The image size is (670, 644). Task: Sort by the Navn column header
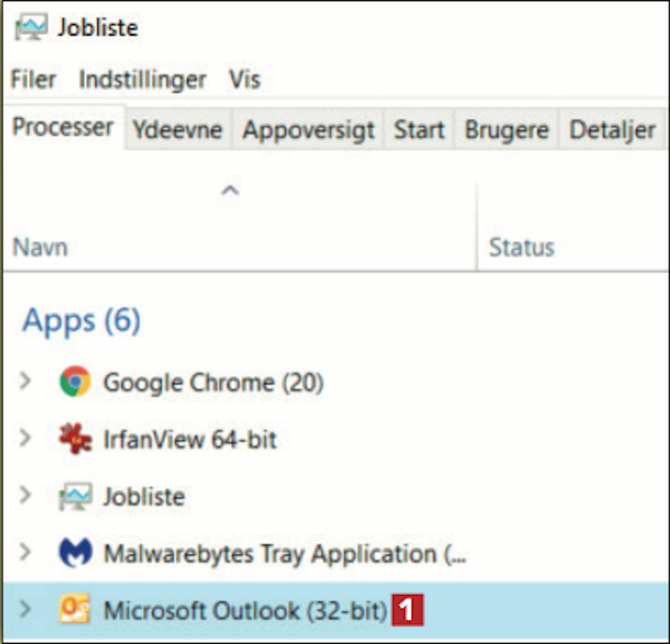point(40,247)
